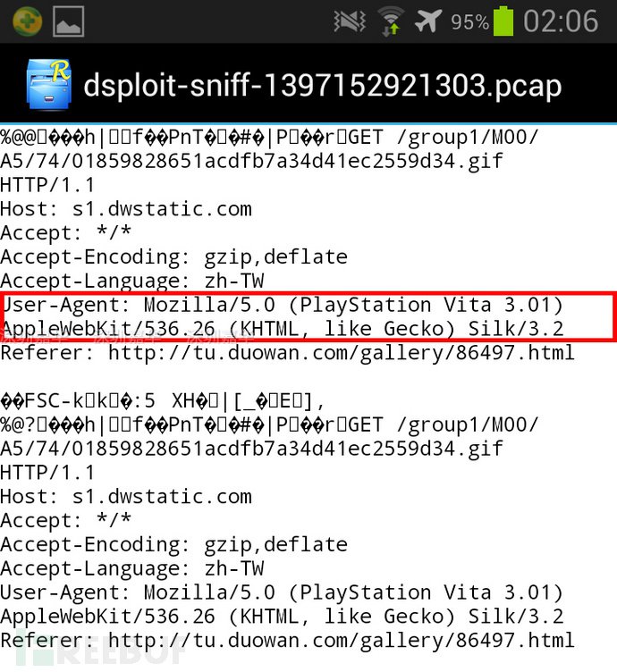The height and width of the screenshot is (672, 617).
Task: Tap the first HTTP/1.1 line
Action: pyautogui.click(x=47, y=186)
